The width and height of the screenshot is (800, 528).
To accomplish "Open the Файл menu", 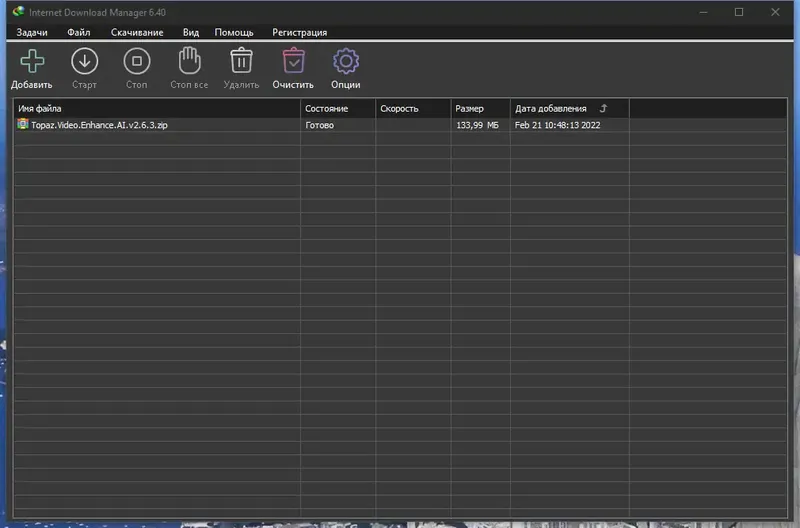I will (x=79, y=32).
